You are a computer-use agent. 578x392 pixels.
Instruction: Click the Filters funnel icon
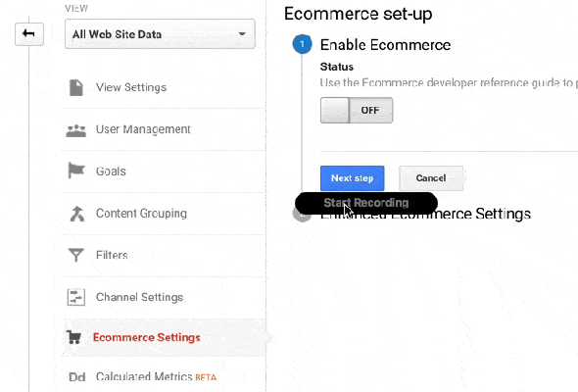point(76,255)
